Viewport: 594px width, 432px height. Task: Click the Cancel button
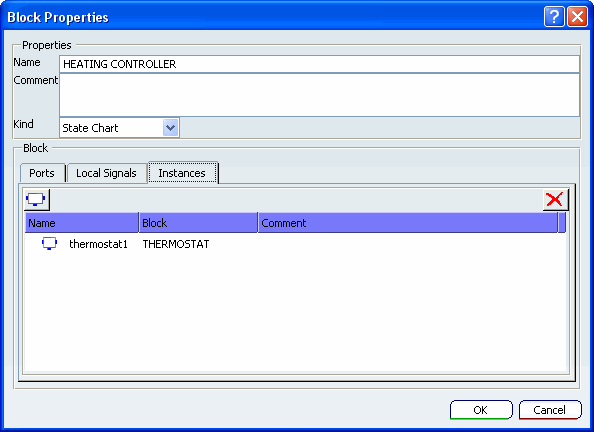click(550, 410)
